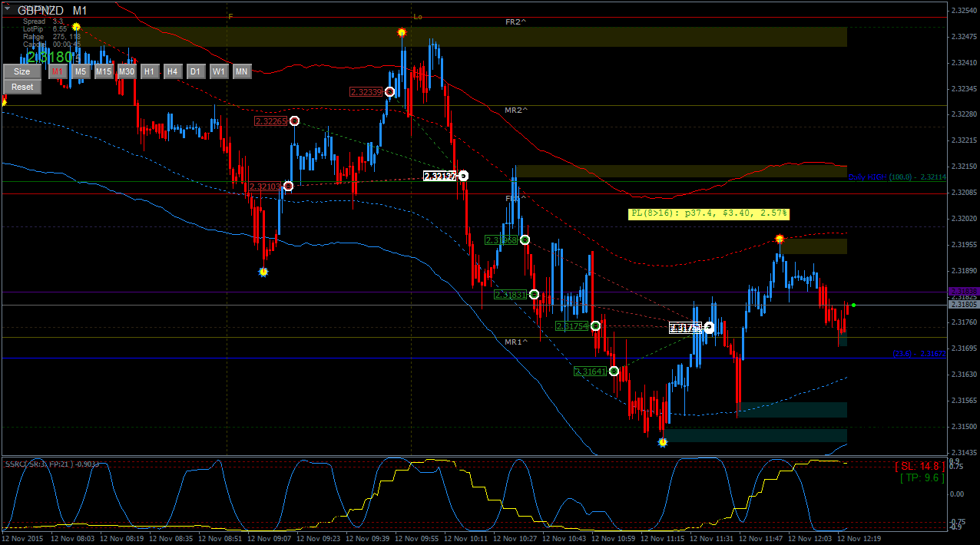Image resolution: width=980 pixels, height=545 pixels.
Task: Click the FR2^ level label
Action: 515,22
